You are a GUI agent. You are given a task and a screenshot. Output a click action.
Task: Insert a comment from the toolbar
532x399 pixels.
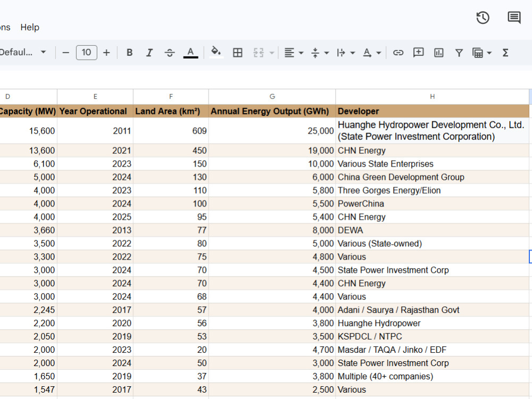click(418, 53)
